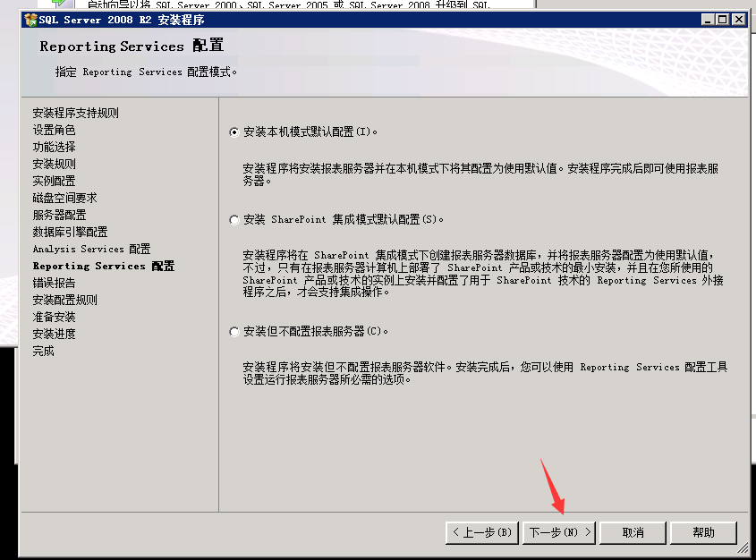Click current step Reporting Services 配置 in sidebar
Image resolution: width=756 pixels, height=560 pixels.
pyautogui.click(x=104, y=266)
